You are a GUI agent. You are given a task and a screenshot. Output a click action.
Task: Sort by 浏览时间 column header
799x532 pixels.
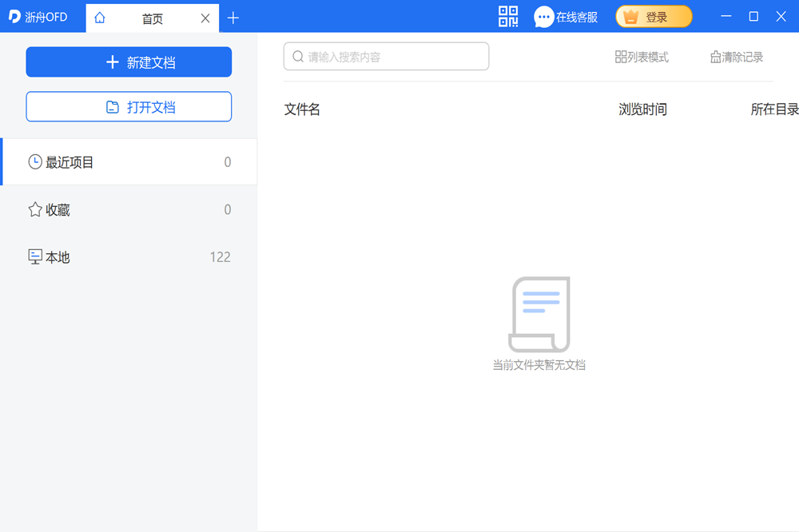tap(642, 109)
